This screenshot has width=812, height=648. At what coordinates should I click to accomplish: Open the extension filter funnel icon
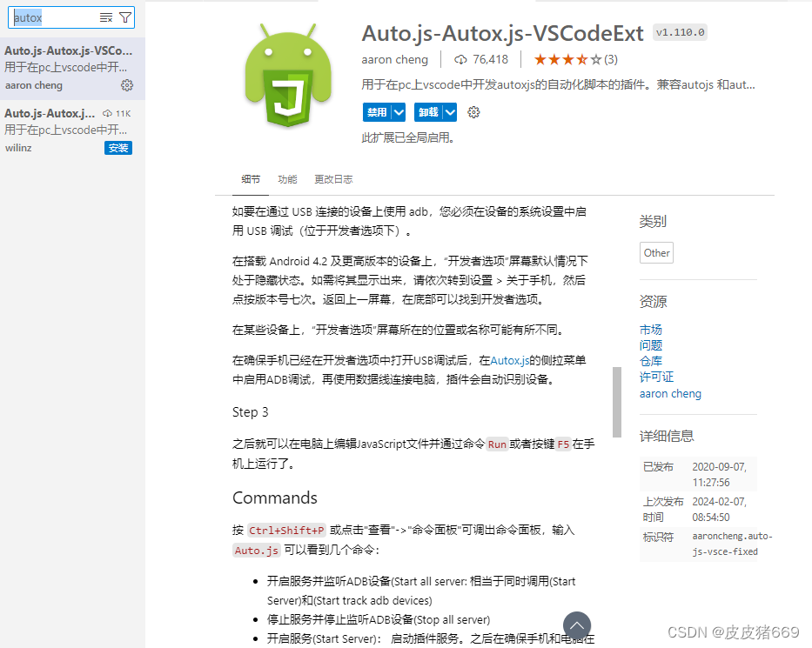coord(125,17)
